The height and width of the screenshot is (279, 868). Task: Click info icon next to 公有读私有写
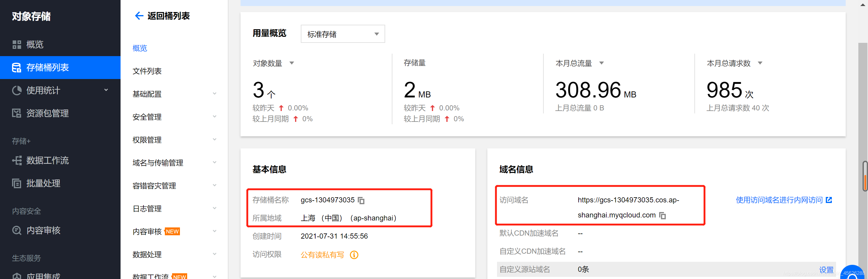pyautogui.click(x=354, y=255)
